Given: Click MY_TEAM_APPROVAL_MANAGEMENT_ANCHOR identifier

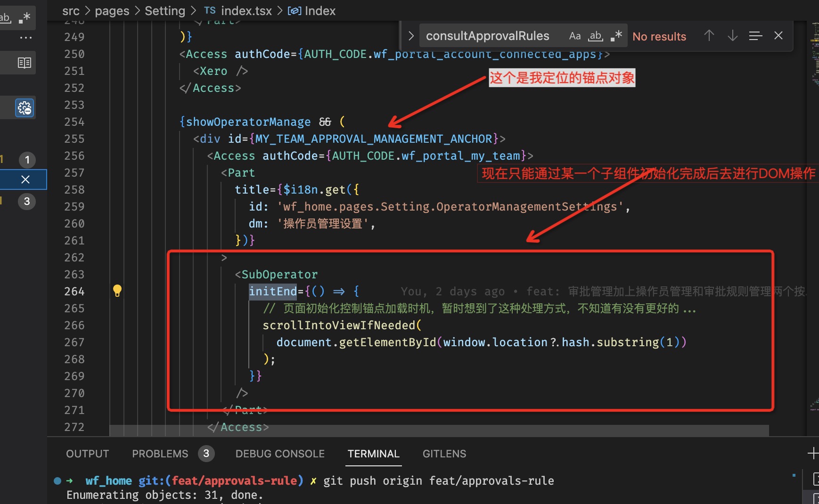Looking at the screenshot, I should click(374, 139).
